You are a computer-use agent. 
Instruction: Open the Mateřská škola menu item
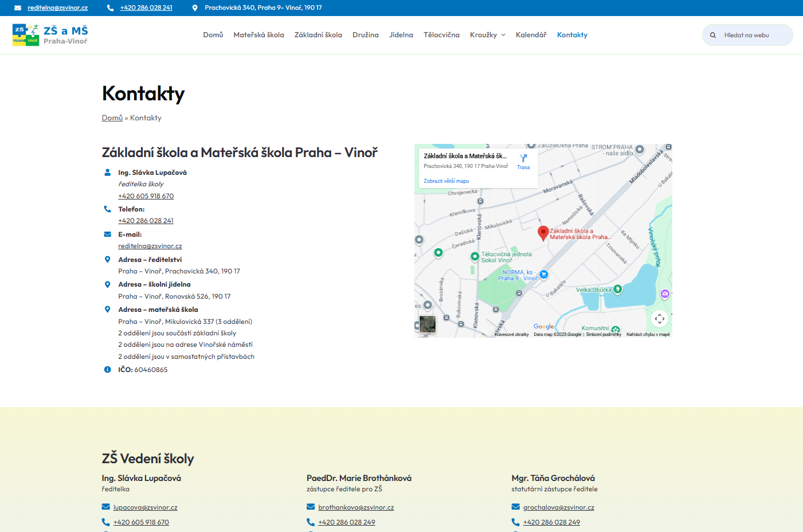coord(258,35)
